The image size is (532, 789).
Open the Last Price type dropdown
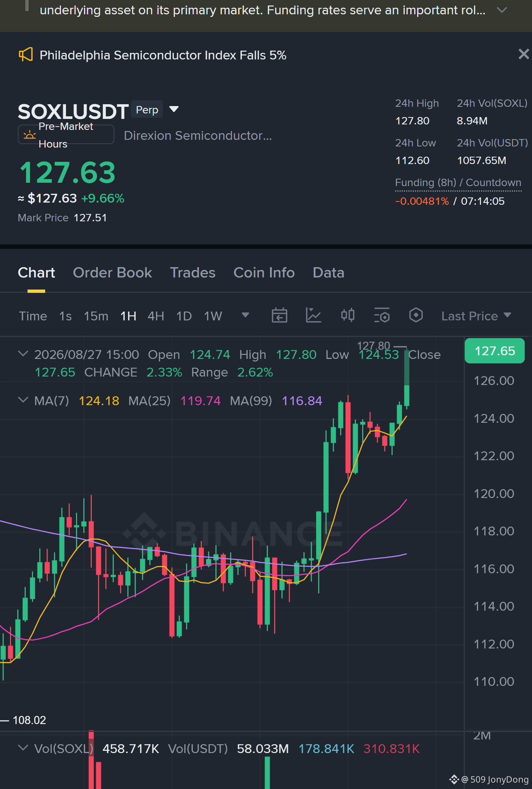476,316
